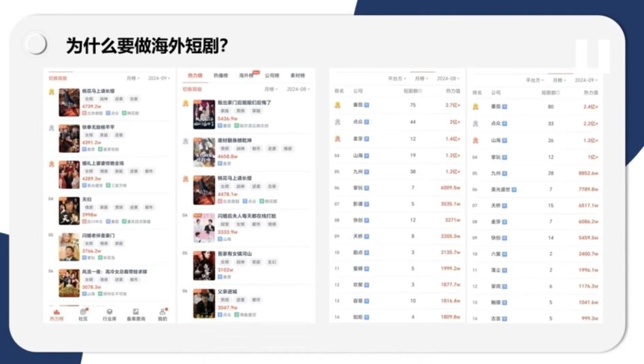Click the blue badge icon next to 六翼
644x364 pixels.
(504, 254)
